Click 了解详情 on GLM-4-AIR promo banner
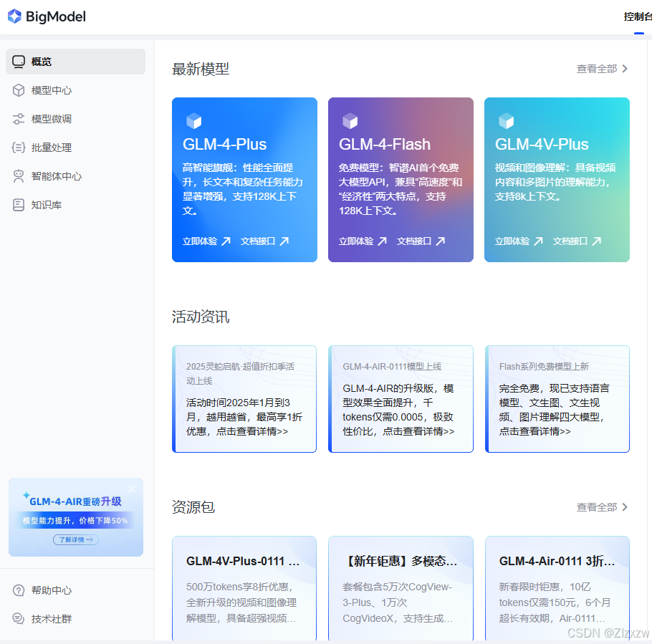 click(x=75, y=539)
